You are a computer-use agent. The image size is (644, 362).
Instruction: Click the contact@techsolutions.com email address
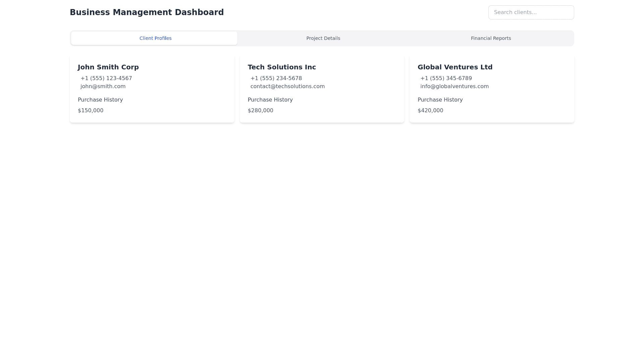[x=287, y=86]
